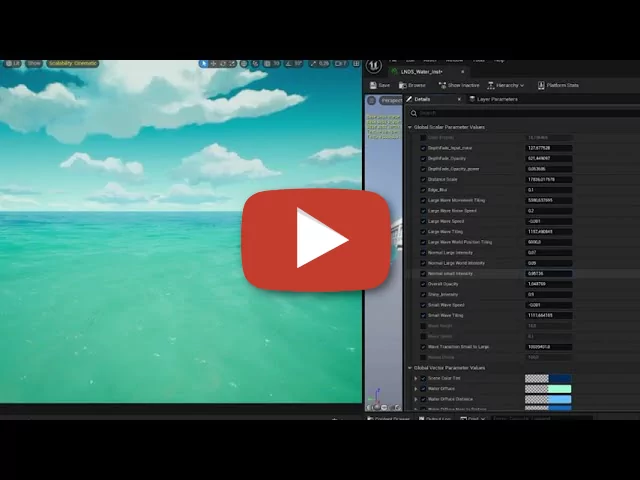Open the Hierarchy dropdown
The width and height of the screenshot is (640, 480).
[x=505, y=85]
